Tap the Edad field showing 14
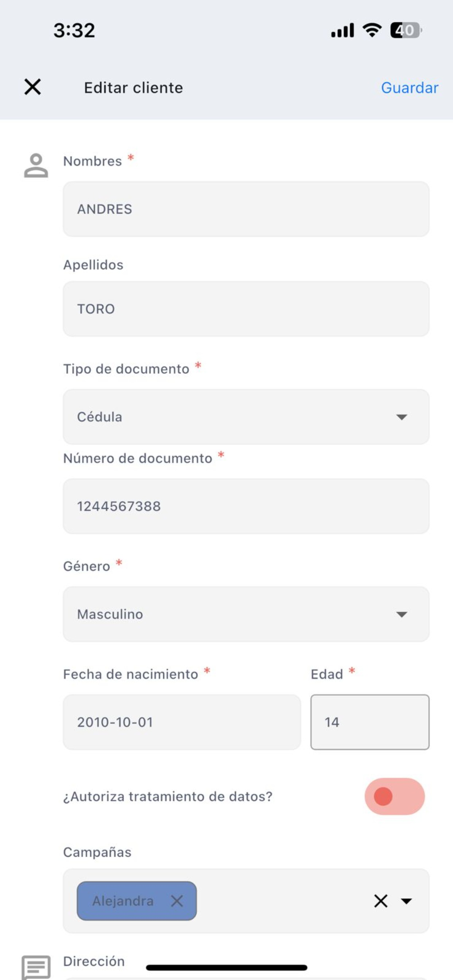 pyautogui.click(x=369, y=722)
